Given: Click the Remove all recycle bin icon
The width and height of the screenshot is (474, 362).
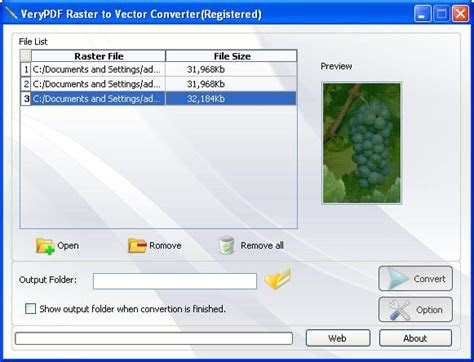Looking at the screenshot, I should [x=227, y=245].
